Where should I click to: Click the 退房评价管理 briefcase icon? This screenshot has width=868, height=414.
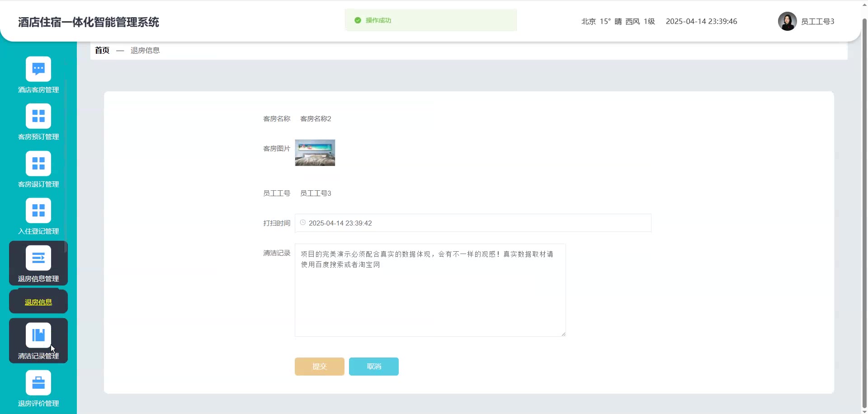pos(38,383)
